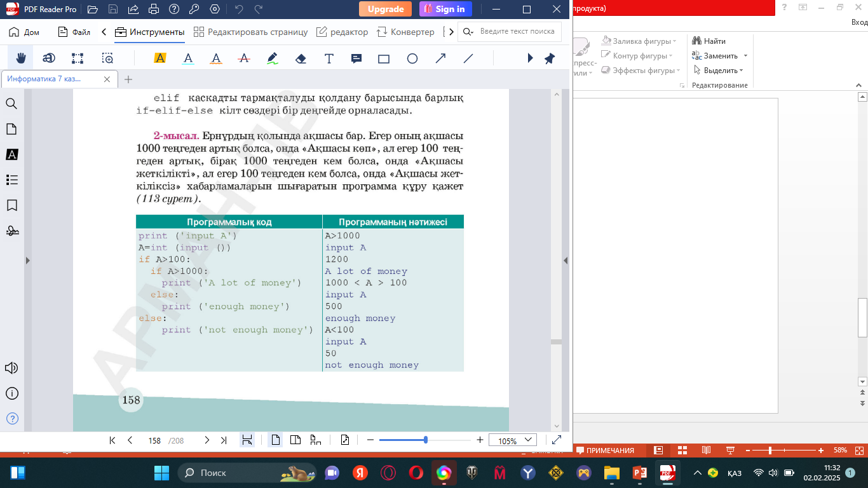
Task: Switch to the Конвертер tab
Action: pyautogui.click(x=405, y=32)
